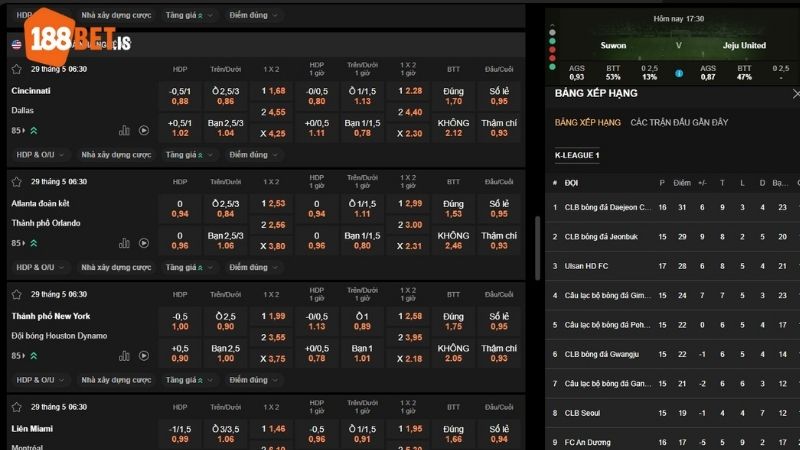Click the info icon in Suwon match header
Viewport: 800px width, 450px height.
(x=679, y=73)
